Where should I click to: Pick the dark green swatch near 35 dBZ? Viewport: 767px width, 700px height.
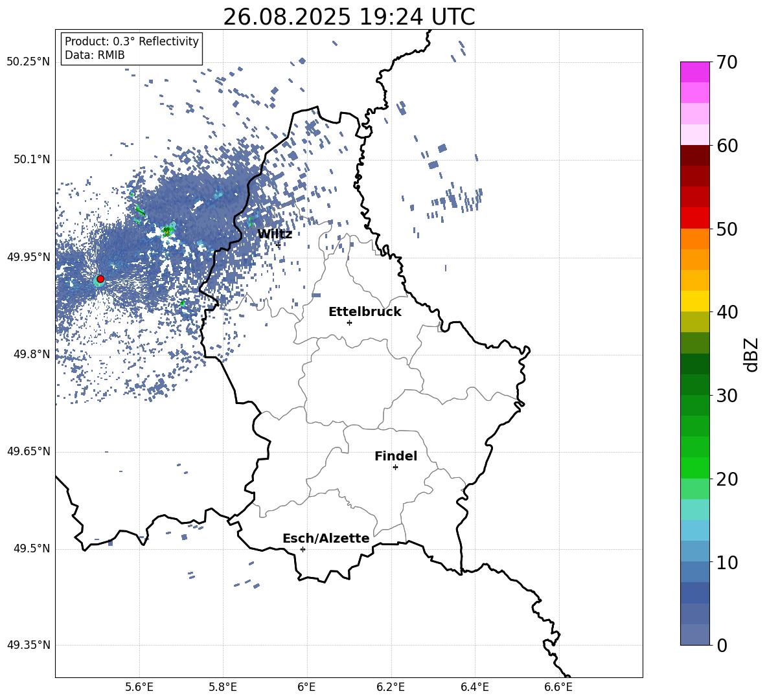coord(694,364)
